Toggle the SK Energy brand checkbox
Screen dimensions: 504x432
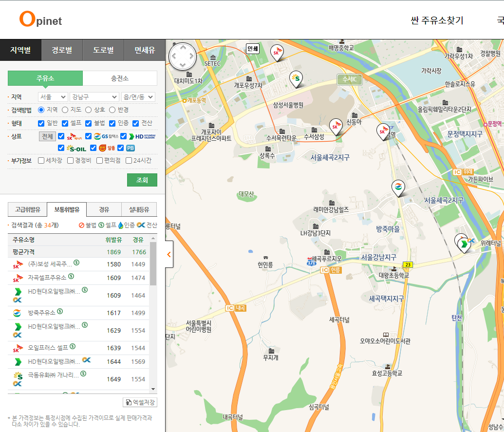[x=61, y=136]
